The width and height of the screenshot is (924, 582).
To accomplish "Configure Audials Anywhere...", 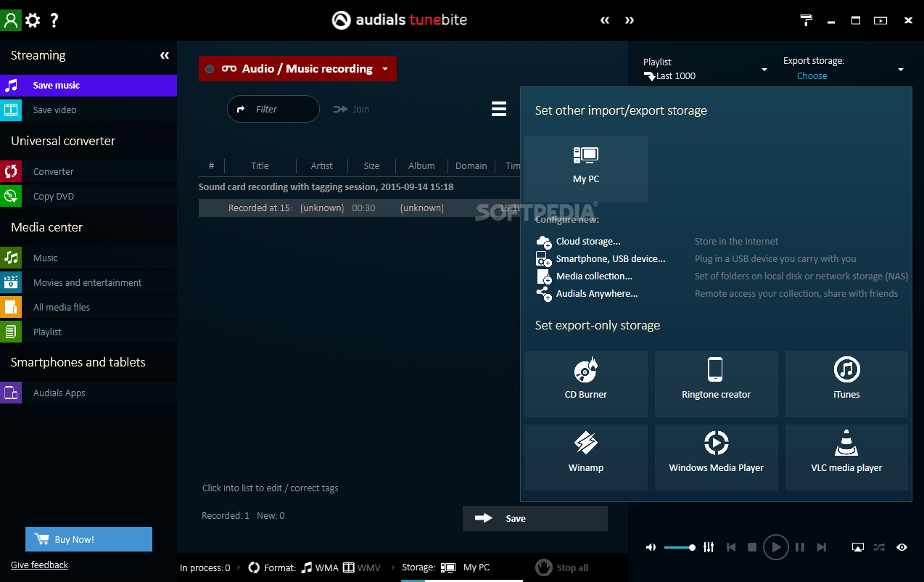I will point(587,294).
